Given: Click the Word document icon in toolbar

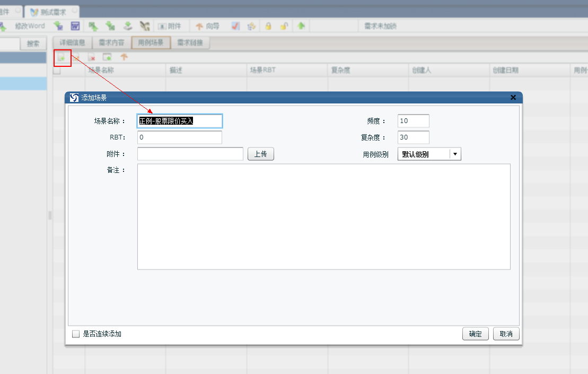Looking at the screenshot, I should pos(75,26).
